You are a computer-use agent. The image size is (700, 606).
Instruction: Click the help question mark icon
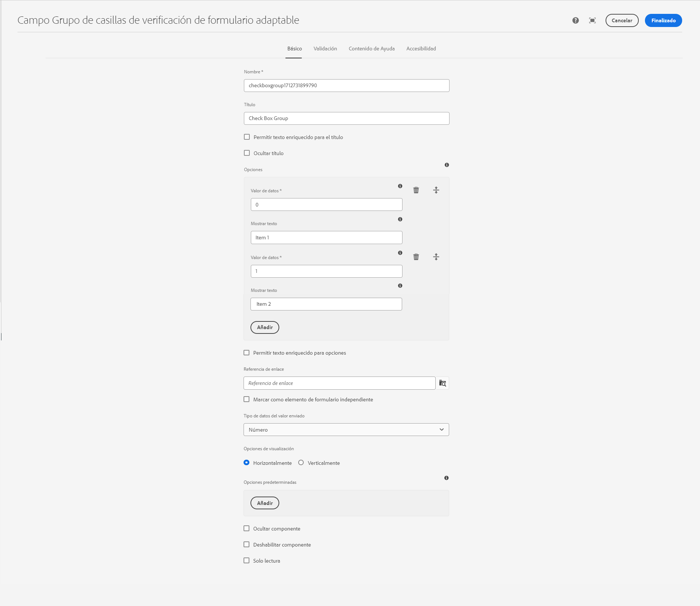coord(575,20)
